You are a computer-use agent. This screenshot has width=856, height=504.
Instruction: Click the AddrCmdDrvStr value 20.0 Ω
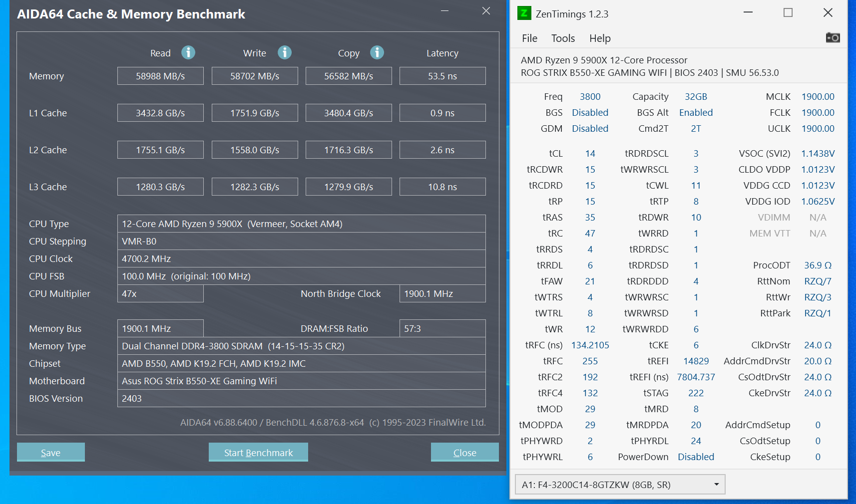point(818,361)
